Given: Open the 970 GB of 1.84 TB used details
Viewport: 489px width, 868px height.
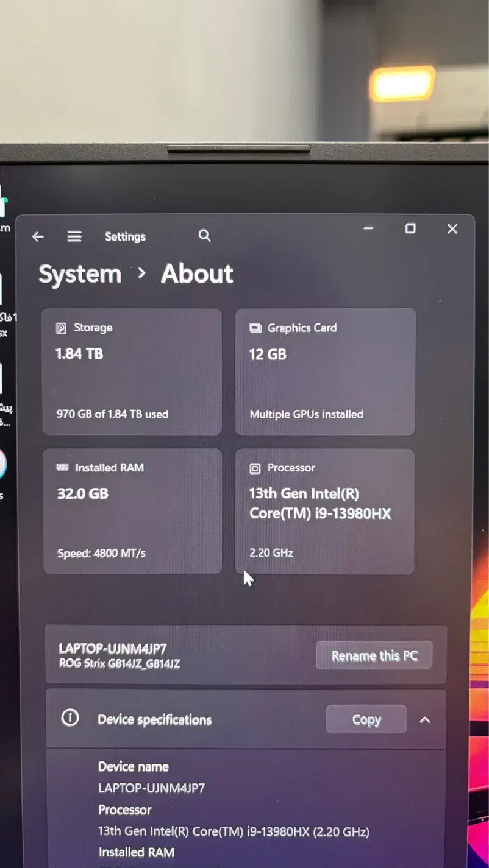Looking at the screenshot, I should (x=112, y=414).
